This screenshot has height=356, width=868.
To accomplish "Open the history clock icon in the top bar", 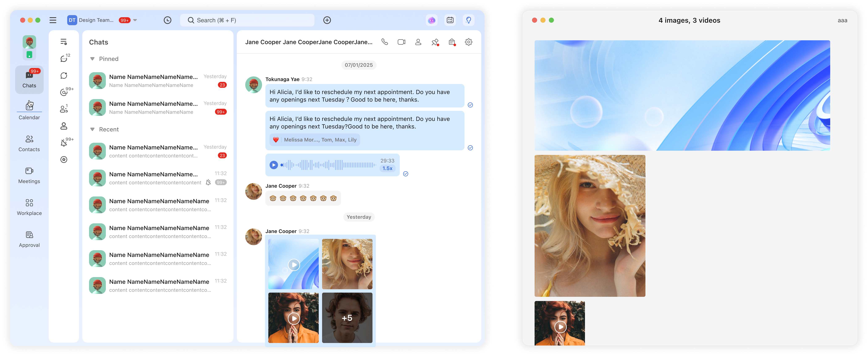I will point(168,20).
